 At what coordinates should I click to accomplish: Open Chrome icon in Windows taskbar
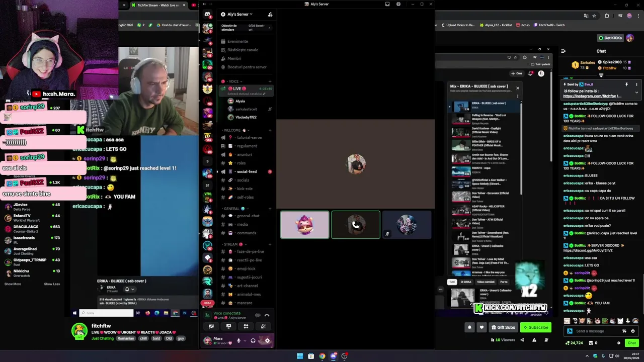(322, 356)
